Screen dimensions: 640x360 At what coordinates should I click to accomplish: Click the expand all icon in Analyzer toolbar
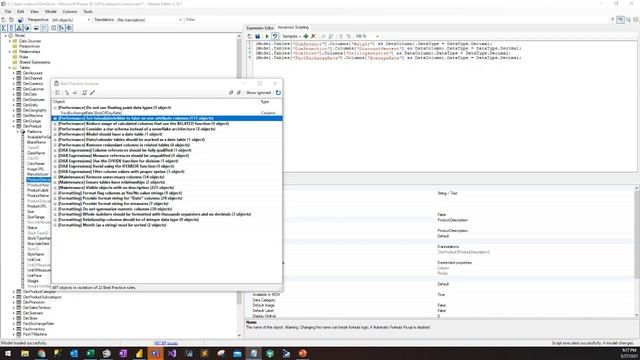pyautogui.click(x=231, y=93)
